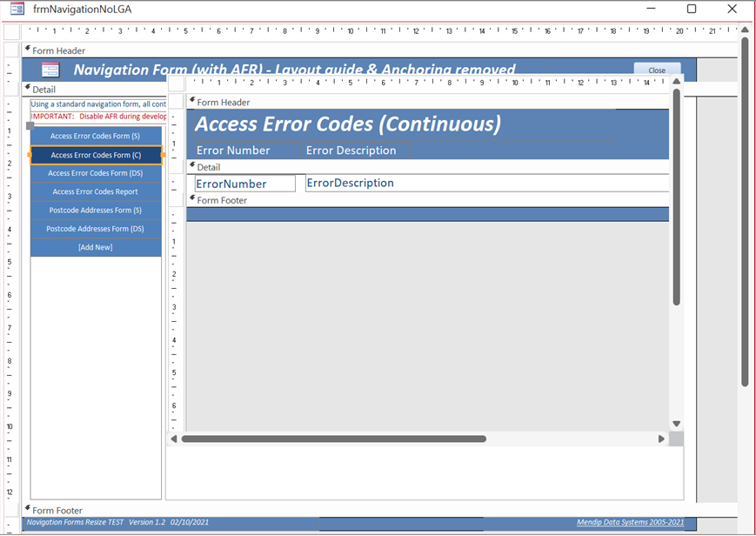Click the Close button in the form header
This screenshot has width=756, height=536.
pos(657,70)
